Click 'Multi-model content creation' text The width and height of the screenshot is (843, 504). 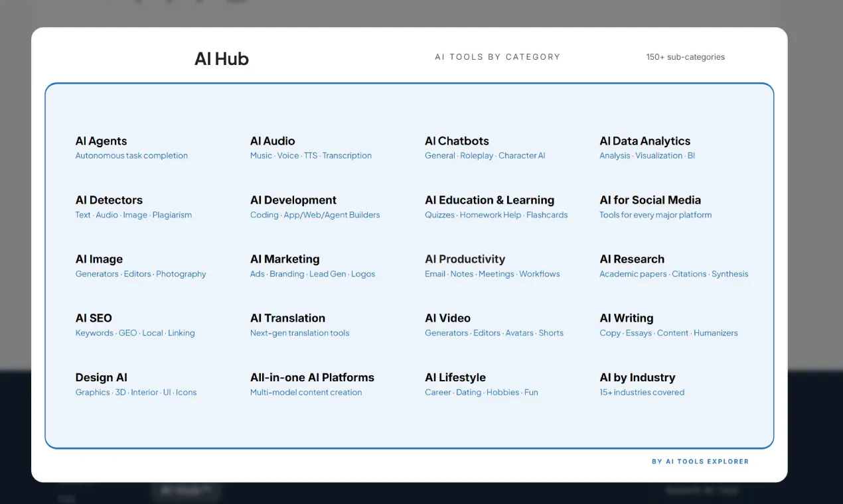pyautogui.click(x=306, y=392)
